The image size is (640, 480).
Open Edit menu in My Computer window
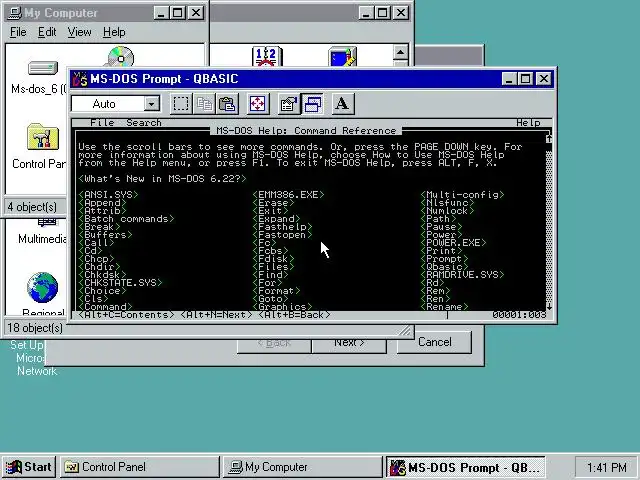[47, 32]
